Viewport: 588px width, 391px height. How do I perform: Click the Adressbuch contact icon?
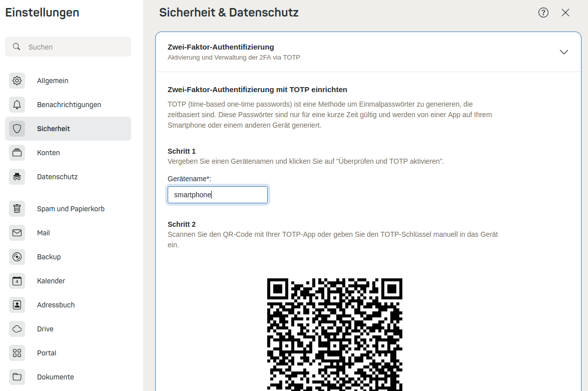17,305
